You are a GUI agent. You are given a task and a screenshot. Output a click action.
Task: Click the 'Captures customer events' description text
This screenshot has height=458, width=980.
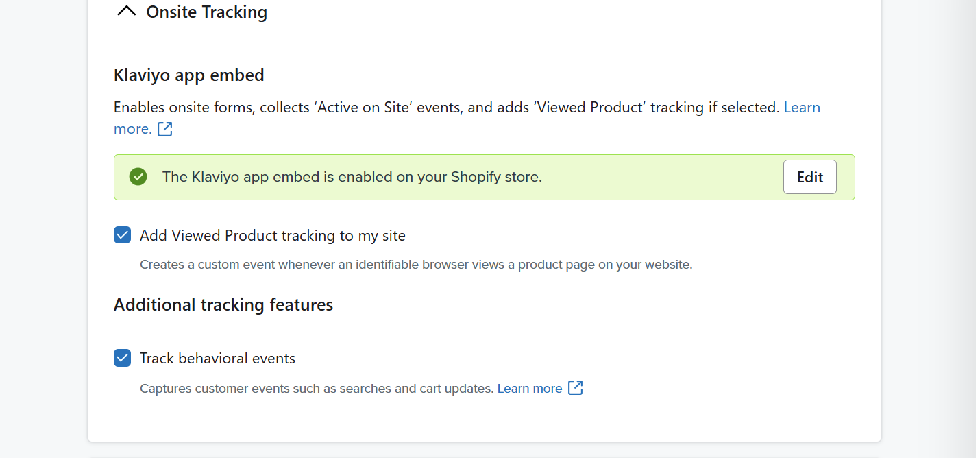(317, 389)
